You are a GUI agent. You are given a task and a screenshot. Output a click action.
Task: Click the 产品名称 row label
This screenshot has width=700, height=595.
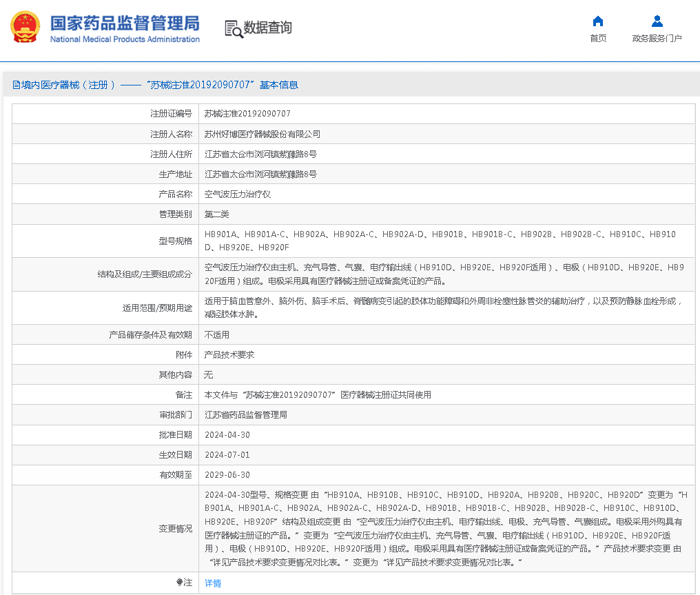[x=176, y=194]
